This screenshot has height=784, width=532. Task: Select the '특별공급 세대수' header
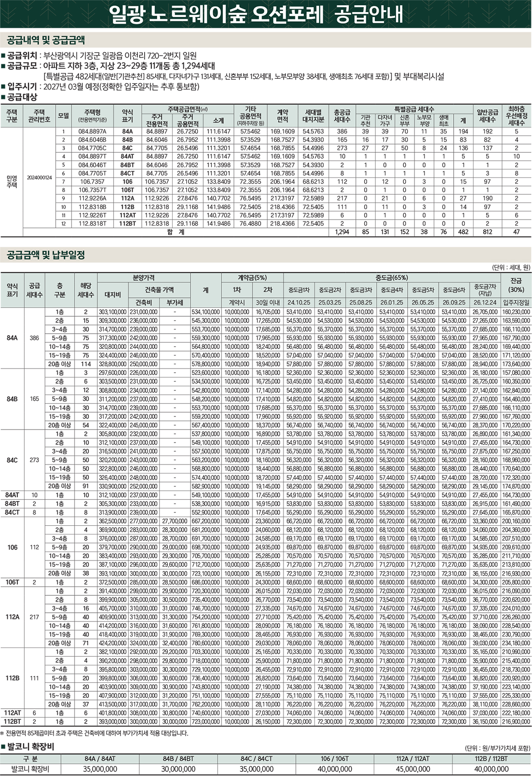[x=414, y=109]
